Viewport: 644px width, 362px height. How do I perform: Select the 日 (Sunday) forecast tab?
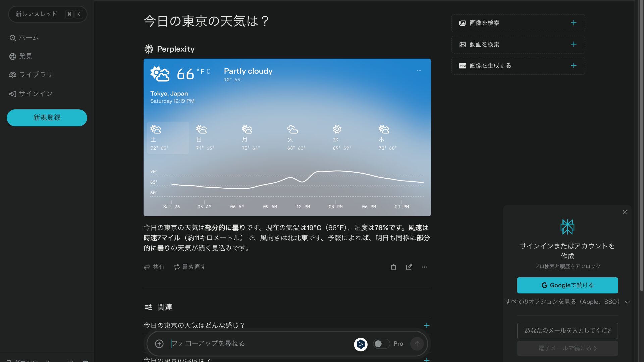(205, 137)
